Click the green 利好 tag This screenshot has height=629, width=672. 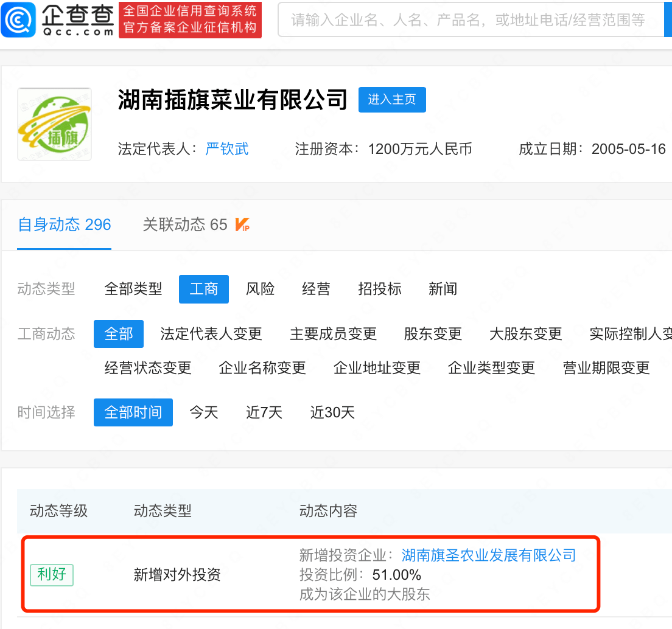pyautogui.click(x=52, y=575)
